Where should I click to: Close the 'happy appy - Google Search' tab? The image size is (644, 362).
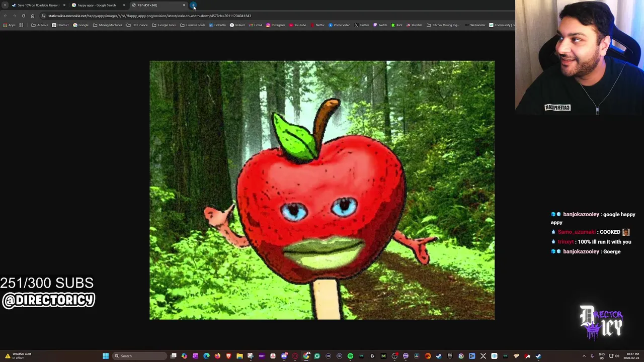(x=124, y=5)
